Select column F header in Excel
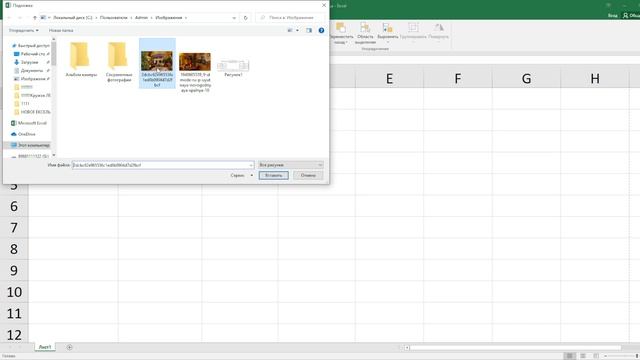Viewport: 640px width, 360px height. (458, 78)
